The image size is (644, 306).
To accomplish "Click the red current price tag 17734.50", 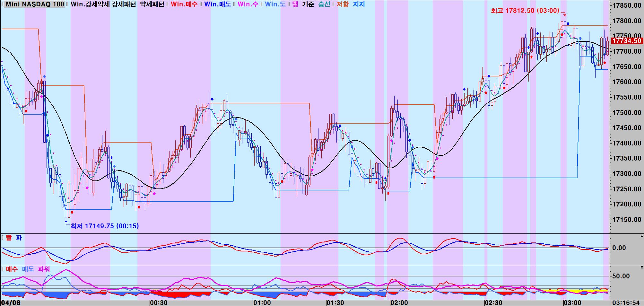I will (627, 41).
